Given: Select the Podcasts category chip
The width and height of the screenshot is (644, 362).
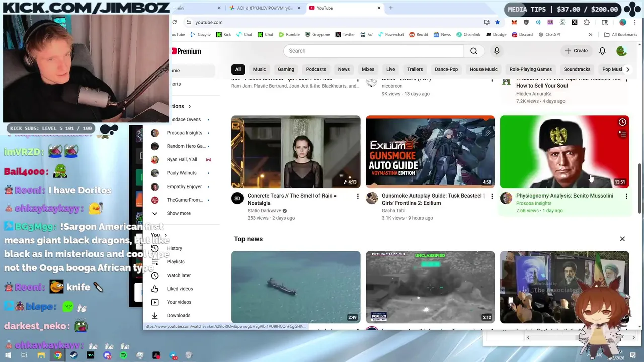Looking at the screenshot, I should pyautogui.click(x=316, y=69).
